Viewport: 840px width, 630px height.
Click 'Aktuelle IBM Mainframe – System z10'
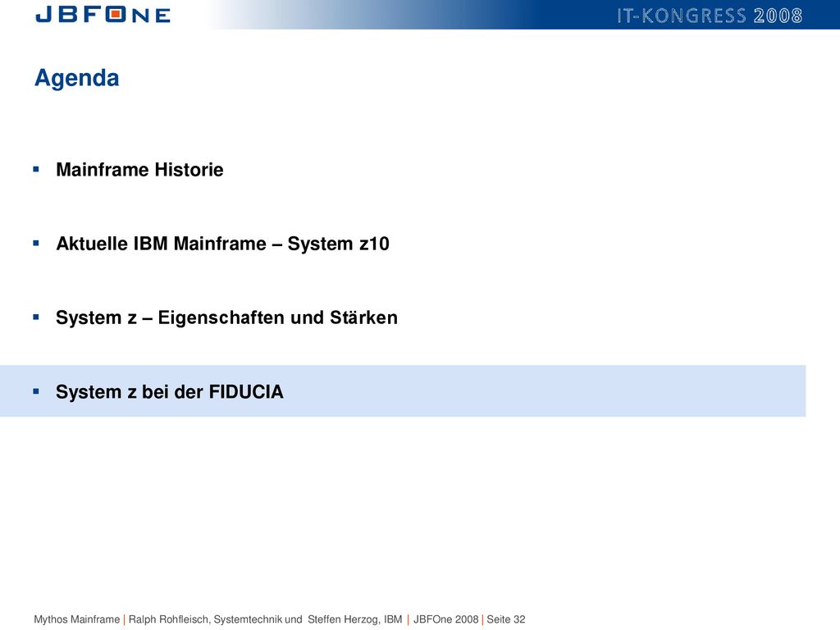click(x=222, y=244)
